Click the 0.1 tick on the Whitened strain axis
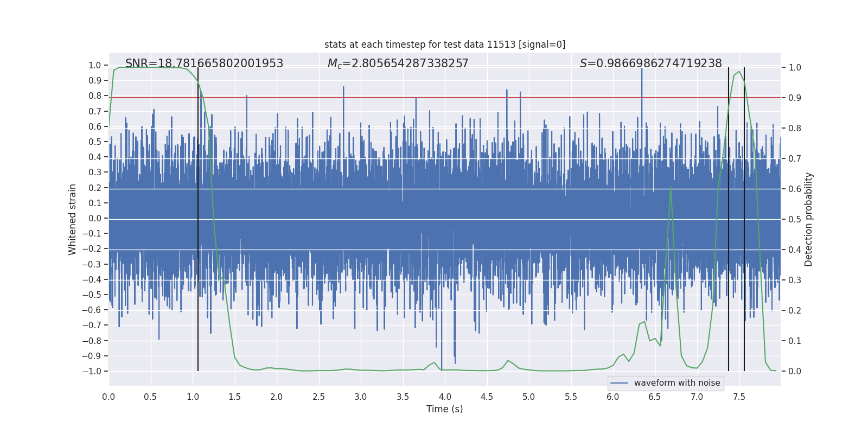The height and width of the screenshot is (434, 868). tap(95, 203)
